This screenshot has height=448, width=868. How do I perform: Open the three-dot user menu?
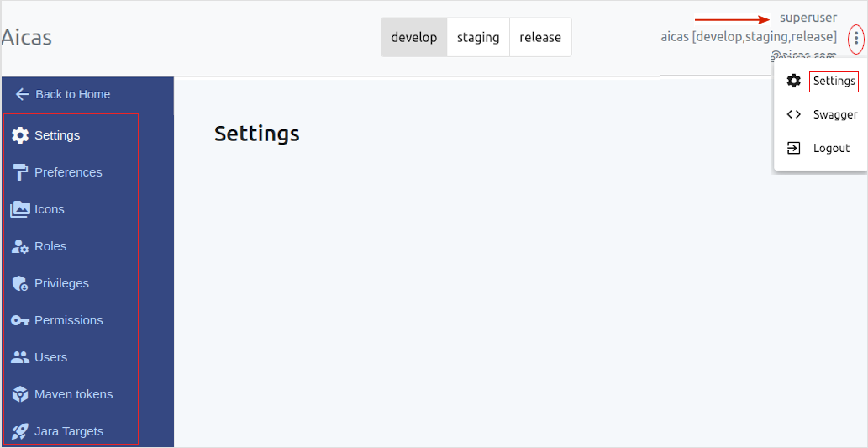click(855, 38)
